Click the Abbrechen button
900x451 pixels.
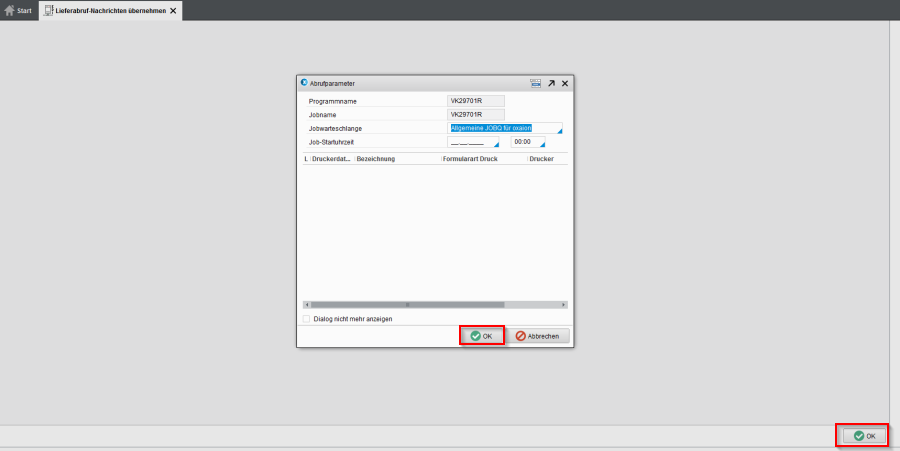click(540, 336)
